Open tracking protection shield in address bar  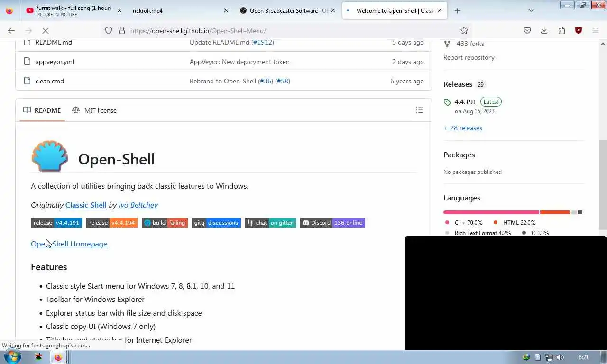click(x=109, y=30)
